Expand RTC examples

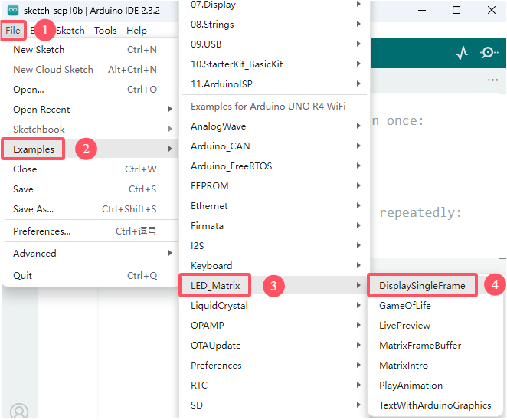(x=275, y=386)
